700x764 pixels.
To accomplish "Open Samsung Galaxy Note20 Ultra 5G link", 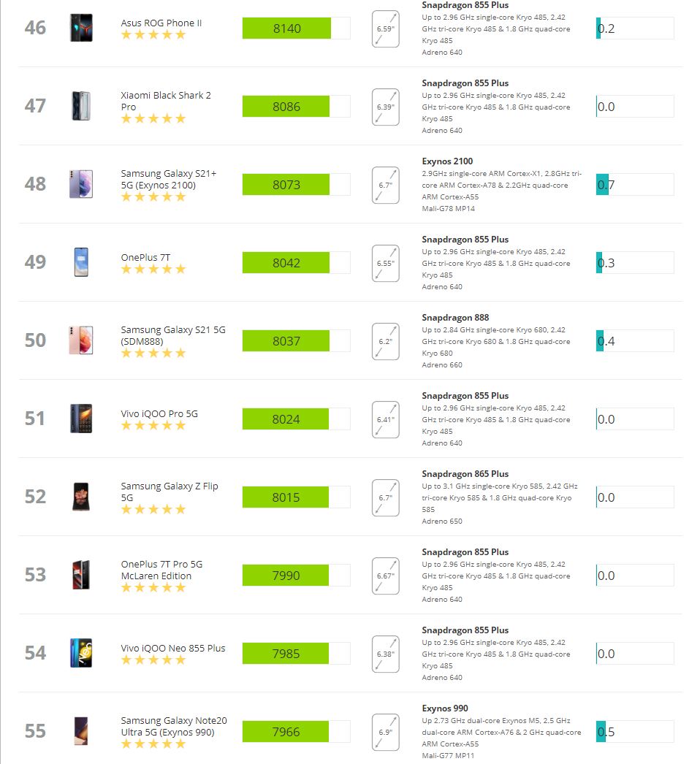I will (x=174, y=727).
